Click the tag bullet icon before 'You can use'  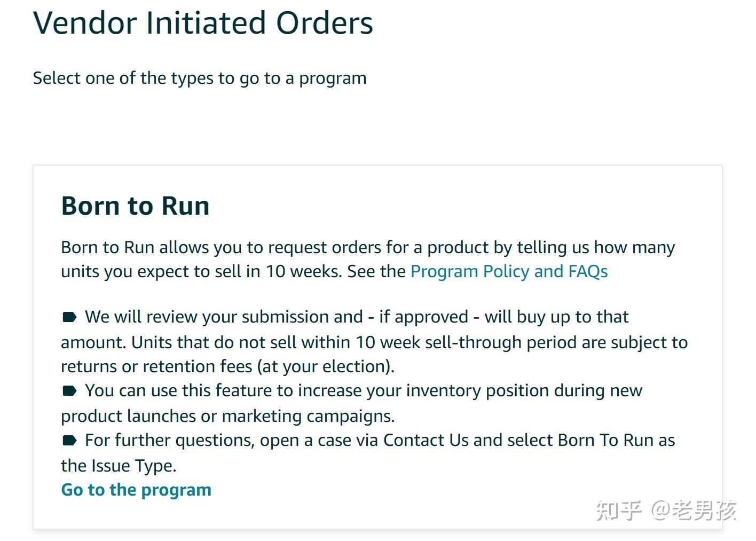(69, 391)
